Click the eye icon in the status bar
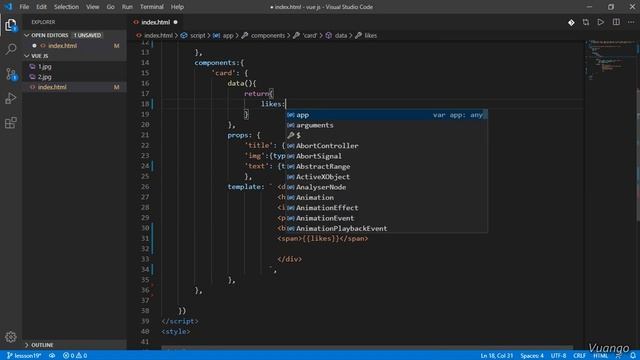The height and width of the screenshot is (360, 640). pyautogui.click(x=52, y=356)
